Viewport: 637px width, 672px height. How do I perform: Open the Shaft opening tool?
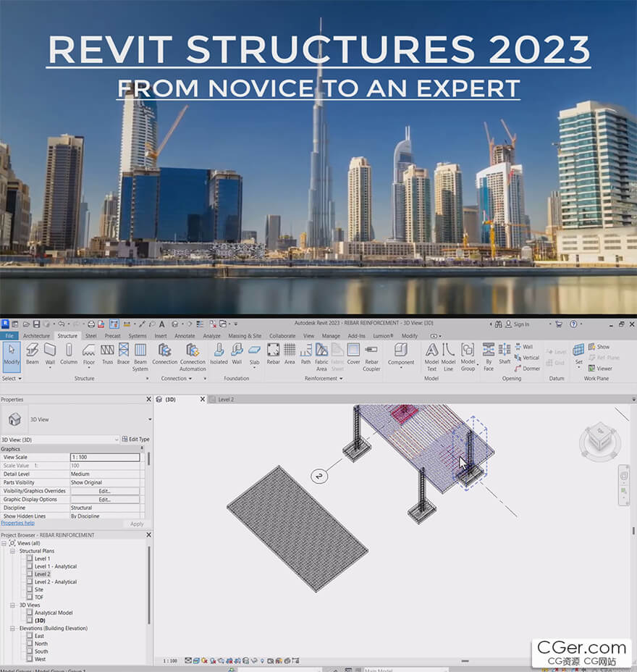[505, 353]
